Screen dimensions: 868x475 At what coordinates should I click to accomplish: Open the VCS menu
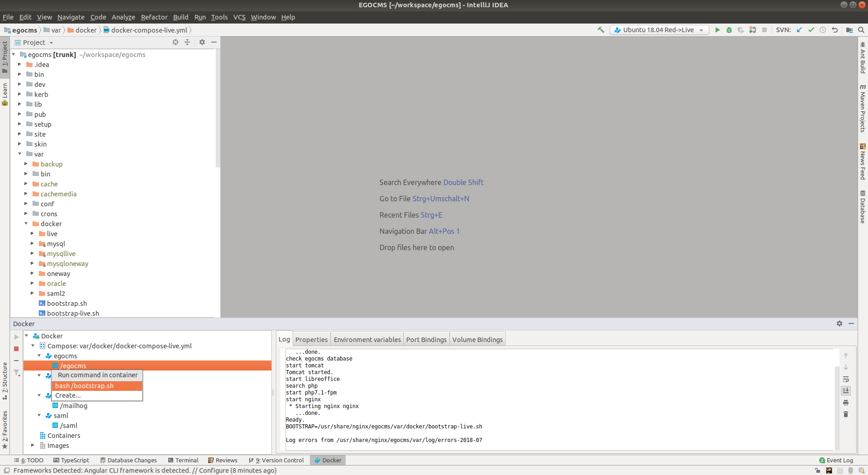[239, 17]
